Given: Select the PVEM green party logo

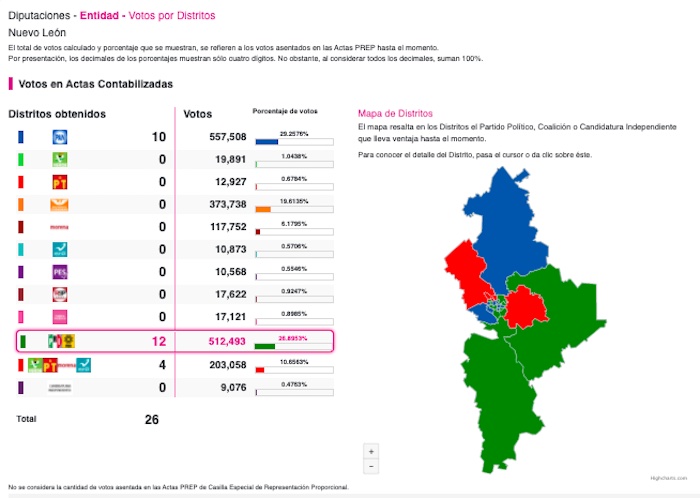Looking at the screenshot, I should coord(59,159).
